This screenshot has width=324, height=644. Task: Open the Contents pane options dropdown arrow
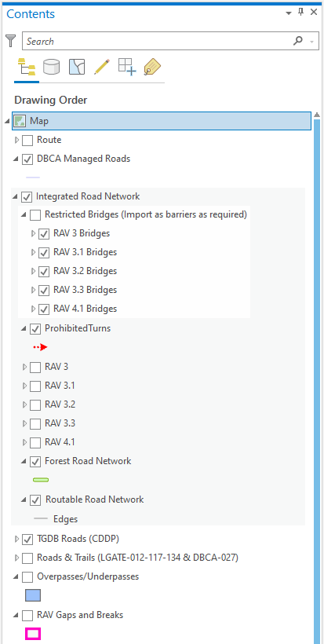(289, 13)
